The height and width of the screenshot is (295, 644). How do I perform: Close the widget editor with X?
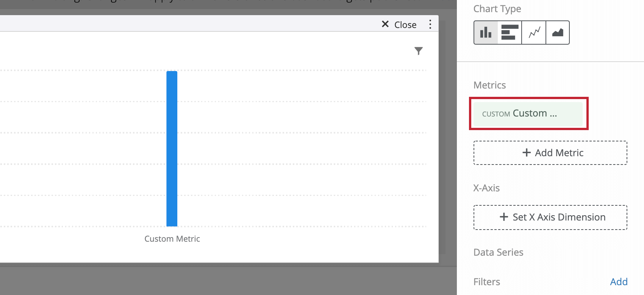(399, 25)
